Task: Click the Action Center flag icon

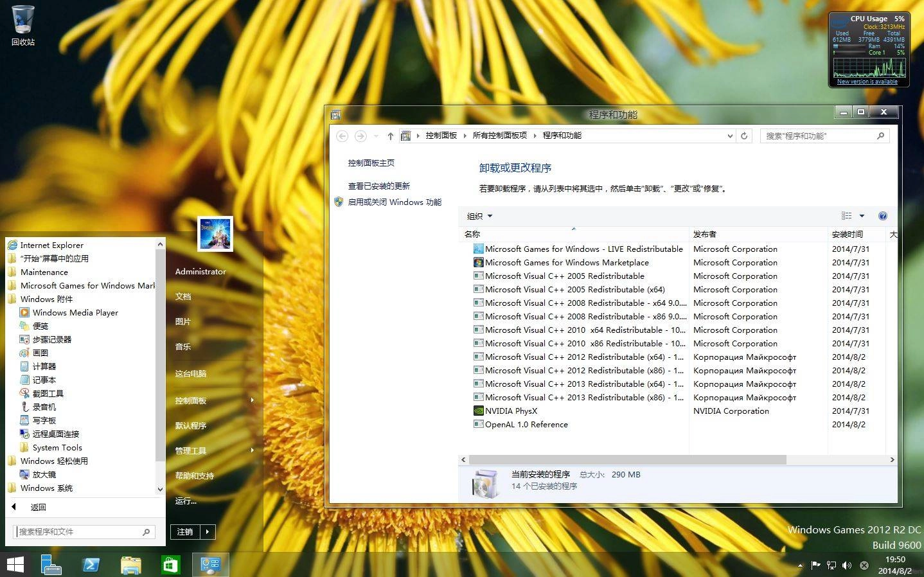Action: click(x=816, y=565)
